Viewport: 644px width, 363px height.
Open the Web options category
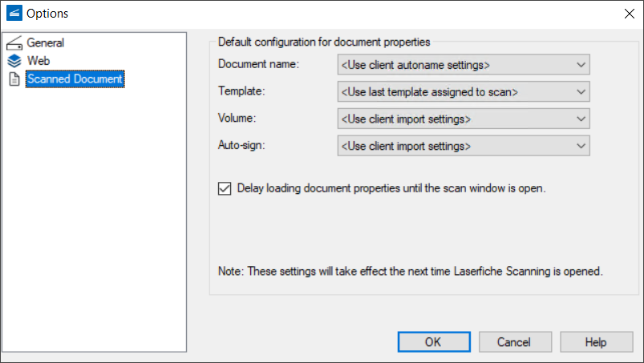(x=38, y=61)
